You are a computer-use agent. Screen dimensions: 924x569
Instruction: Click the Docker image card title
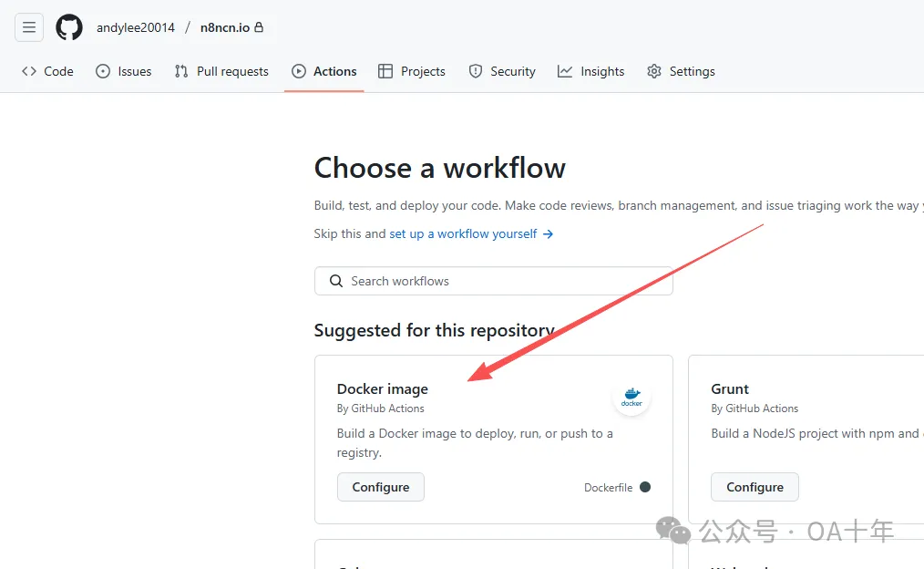point(383,389)
